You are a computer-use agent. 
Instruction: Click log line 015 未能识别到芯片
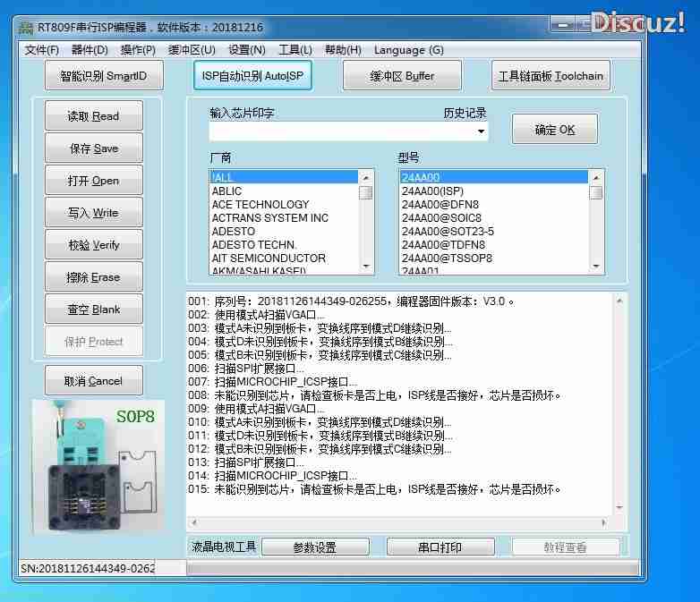(x=374, y=489)
